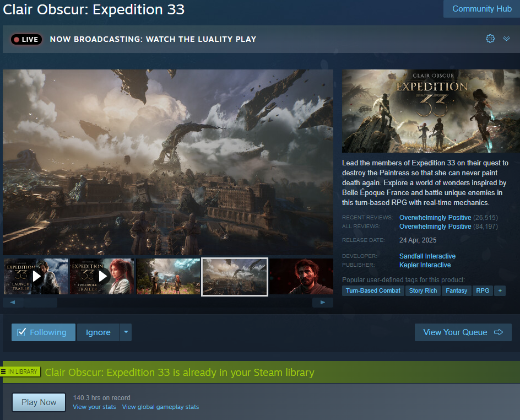Toggle the Following checkbox button
The width and height of the screenshot is (520, 420).
pyautogui.click(x=44, y=332)
